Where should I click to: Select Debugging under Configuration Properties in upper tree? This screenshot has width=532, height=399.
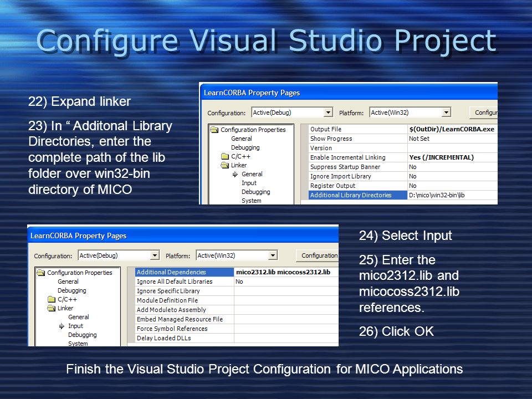pyautogui.click(x=245, y=147)
